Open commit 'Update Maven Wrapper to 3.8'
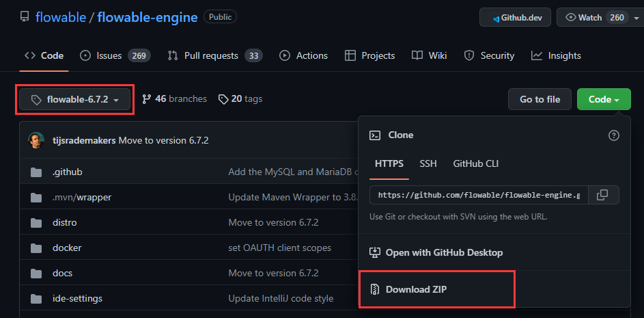Viewport: 644px width, 318px height. pos(293,197)
